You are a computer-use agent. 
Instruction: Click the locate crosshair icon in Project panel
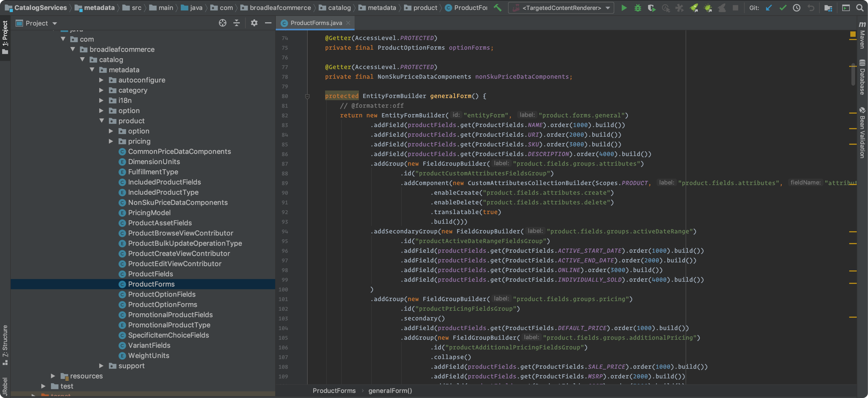pos(222,23)
